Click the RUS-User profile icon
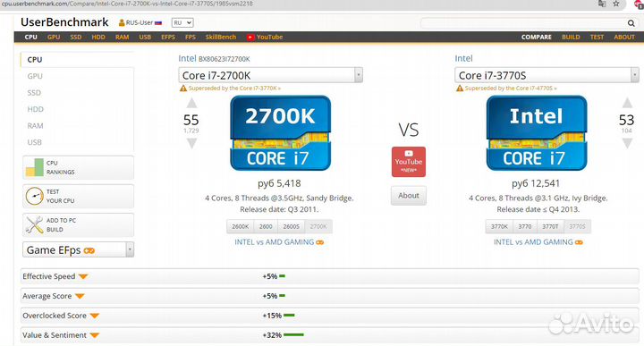The height and width of the screenshot is (346, 644). click(x=122, y=23)
